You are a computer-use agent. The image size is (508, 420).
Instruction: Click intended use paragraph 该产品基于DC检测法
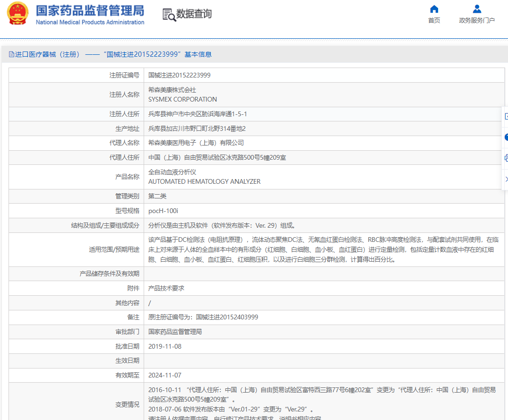coord(323,249)
